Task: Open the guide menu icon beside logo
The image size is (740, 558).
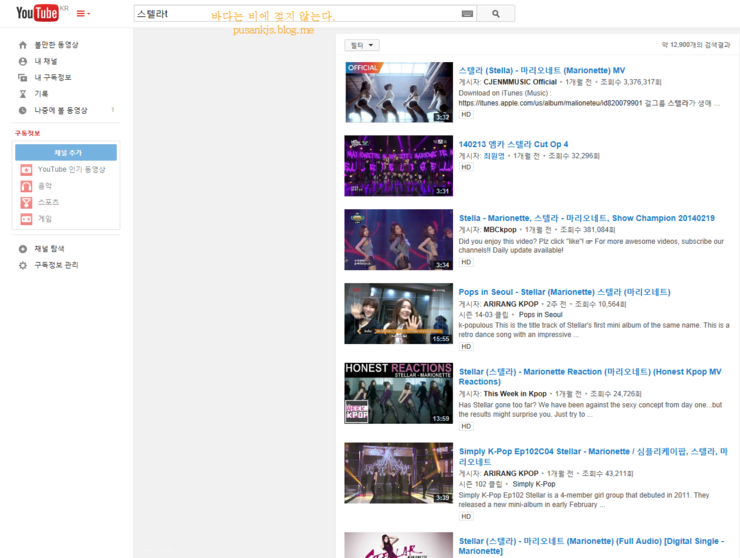Action: (83, 14)
